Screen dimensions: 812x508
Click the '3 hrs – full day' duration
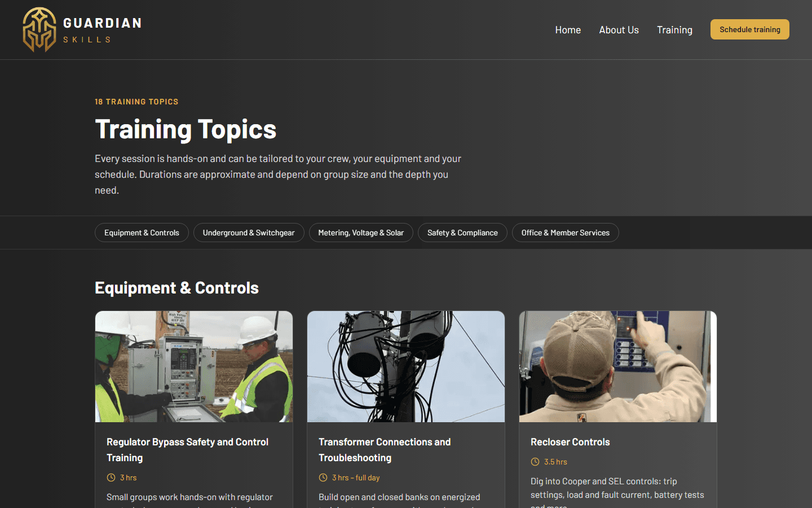tap(356, 478)
